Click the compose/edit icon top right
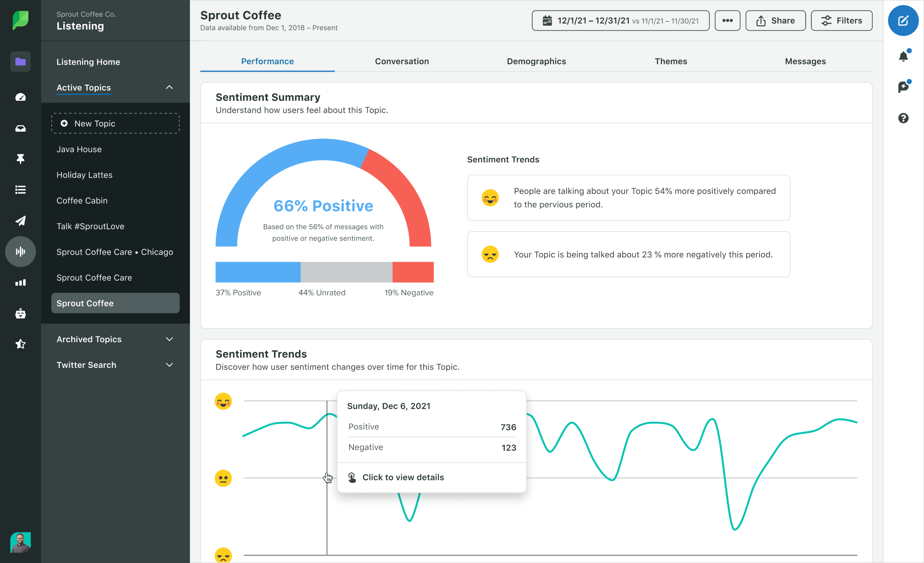Image resolution: width=924 pixels, height=563 pixels. coord(904,20)
